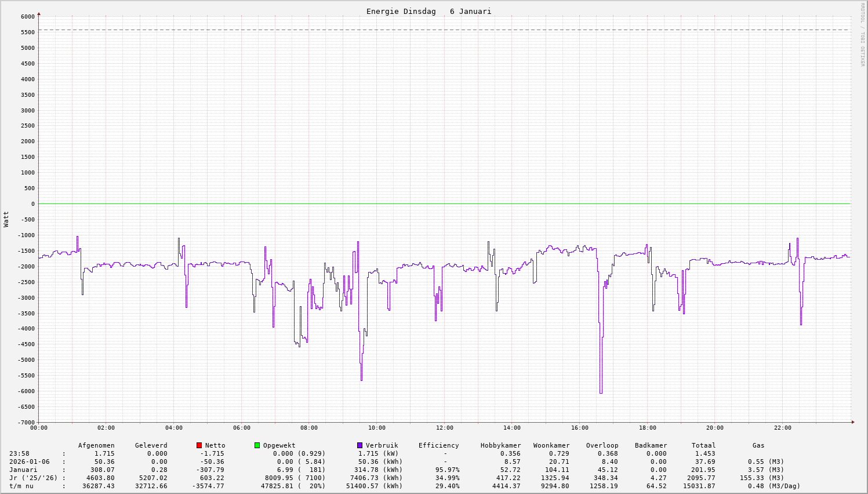Click the purple Verbruik legend square
Screen dimensions: 868x494
pyautogui.click(x=359, y=445)
